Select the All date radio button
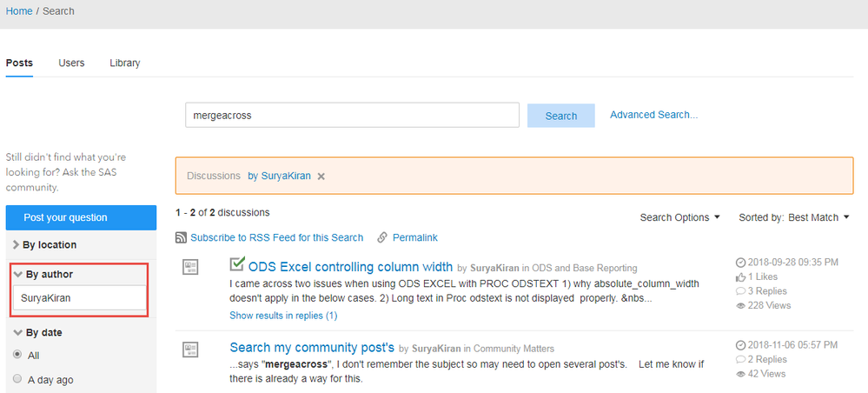 click(17, 355)
